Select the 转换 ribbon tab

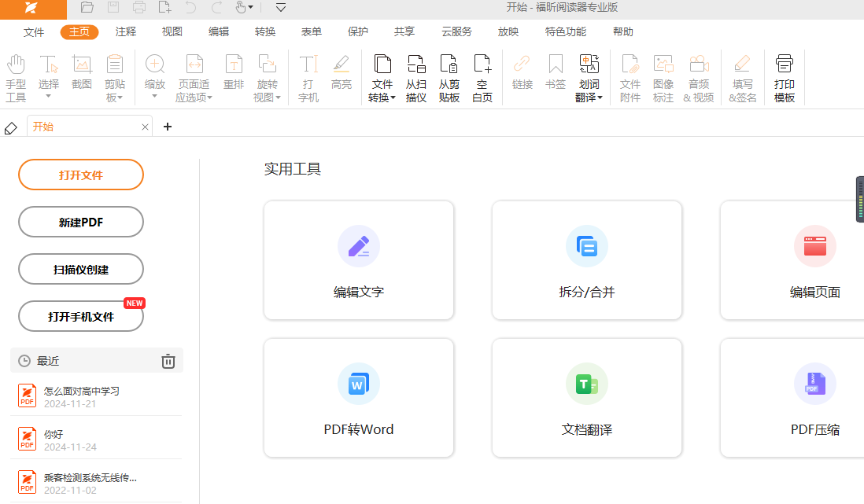point(265,32)
